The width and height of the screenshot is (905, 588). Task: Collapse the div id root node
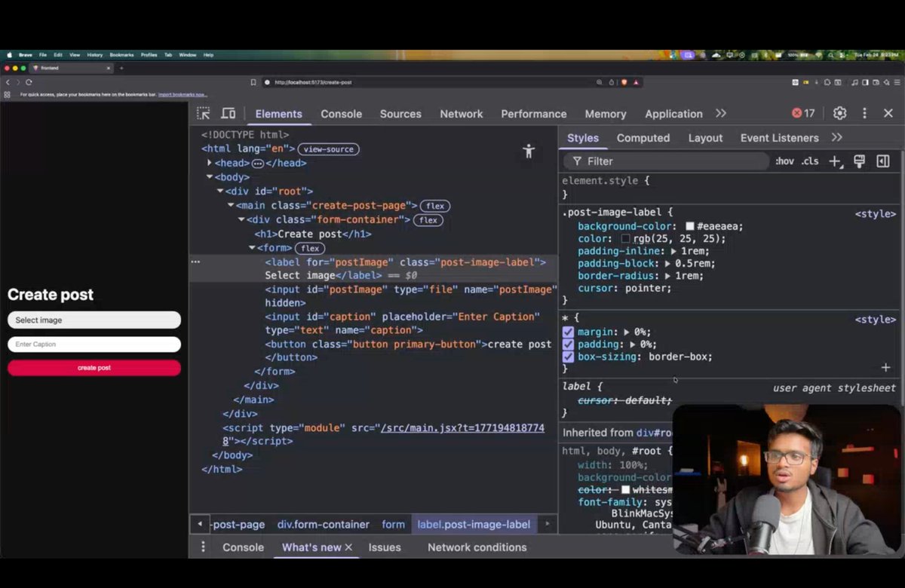coord(220,191)
